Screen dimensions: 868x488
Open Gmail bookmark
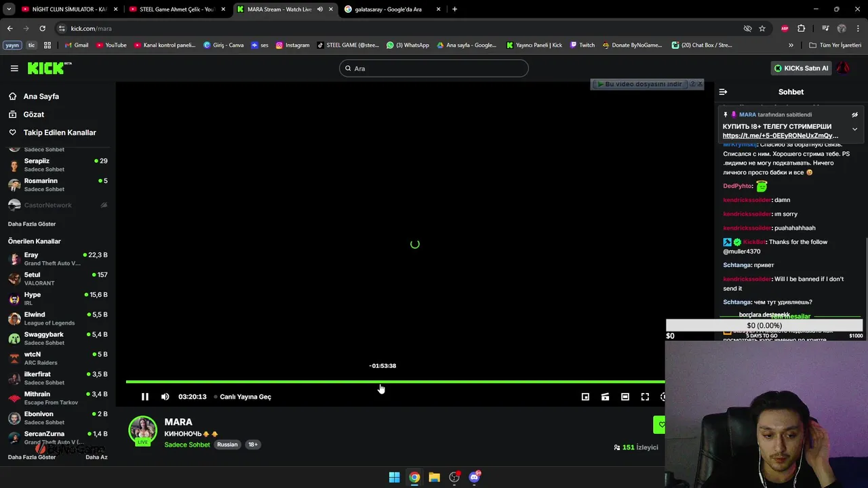[77, 45]
